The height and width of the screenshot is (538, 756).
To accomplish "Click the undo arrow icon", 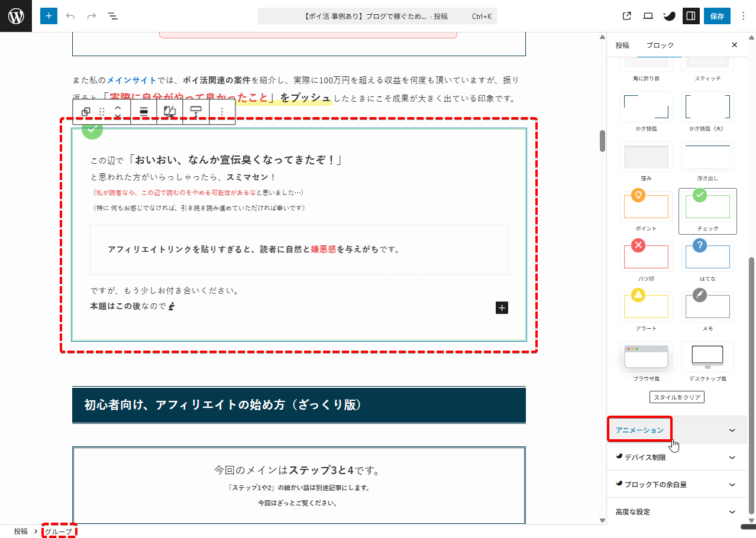I will 70,16.
